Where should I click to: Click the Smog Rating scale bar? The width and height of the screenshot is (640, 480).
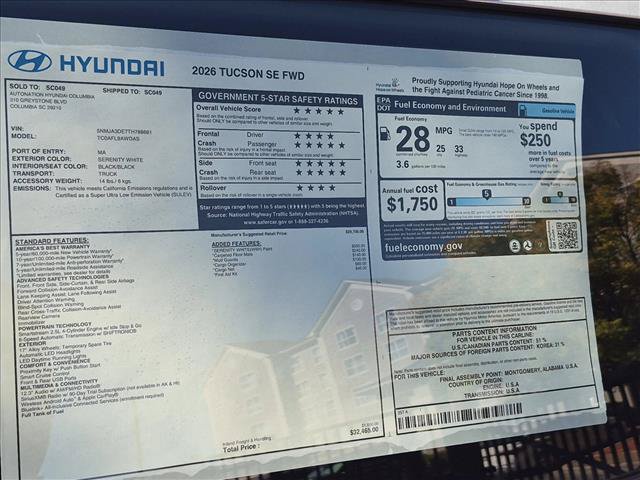560,199
